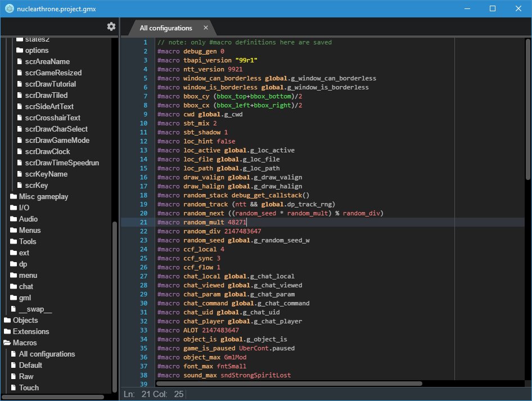Screen dimensions: 532x401
Task: Open the options folder icon
Action: click(x=20, y=50)
